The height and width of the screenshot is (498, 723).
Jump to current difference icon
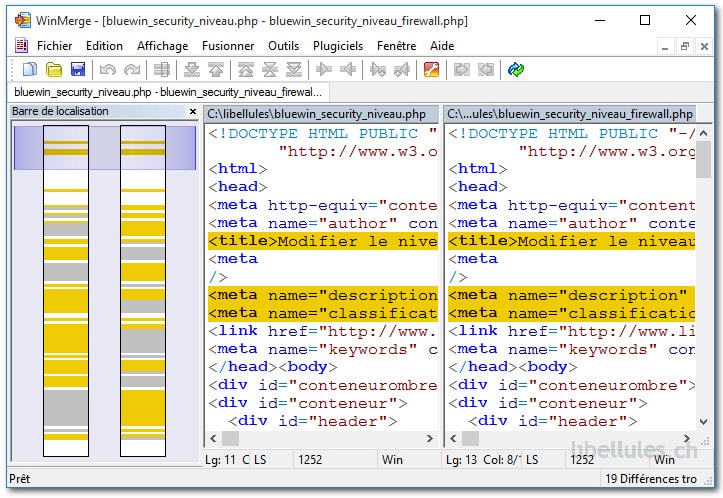pyautogui.click(x=270, y=70)
